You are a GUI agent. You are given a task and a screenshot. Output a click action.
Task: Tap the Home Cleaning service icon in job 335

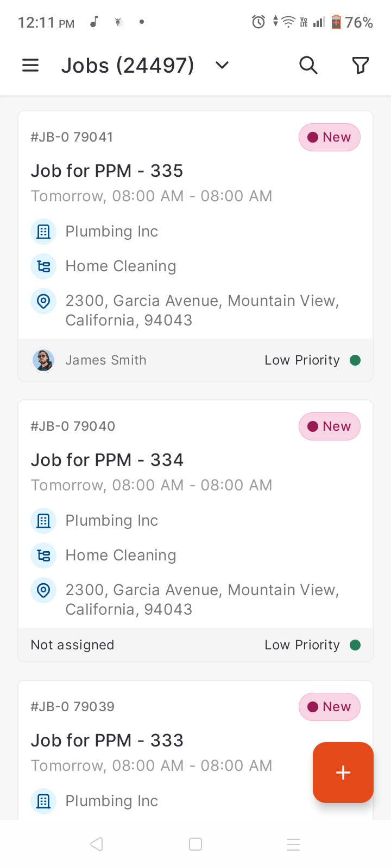tap(43, 266)
